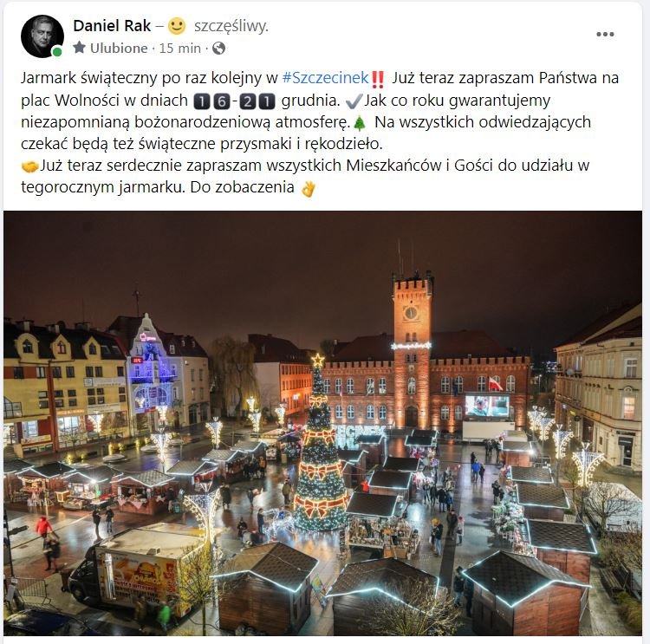This screenshot has width=650, height=644.
Task: Click the checkmark emoji before Jak co roku
Action: 354,101
